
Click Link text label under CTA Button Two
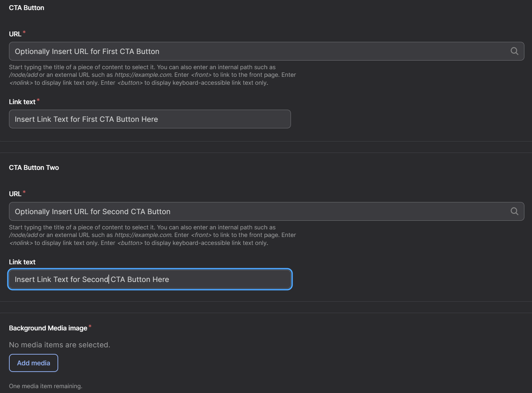coord(22,262)
